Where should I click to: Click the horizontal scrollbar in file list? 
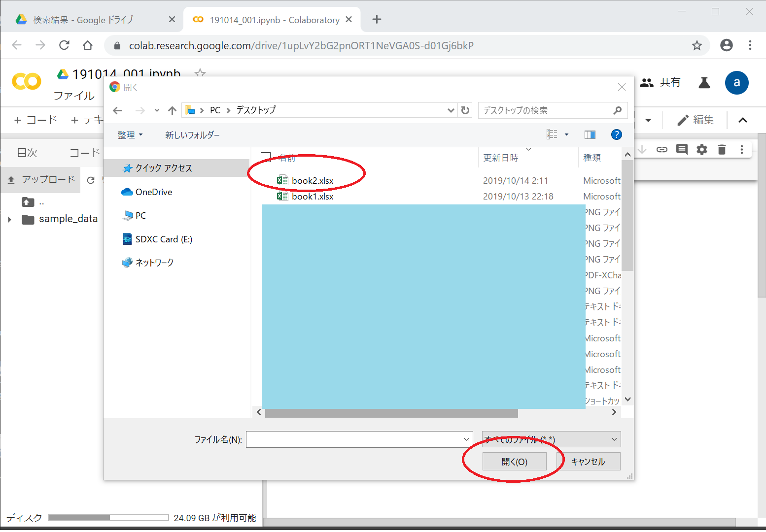391,413
